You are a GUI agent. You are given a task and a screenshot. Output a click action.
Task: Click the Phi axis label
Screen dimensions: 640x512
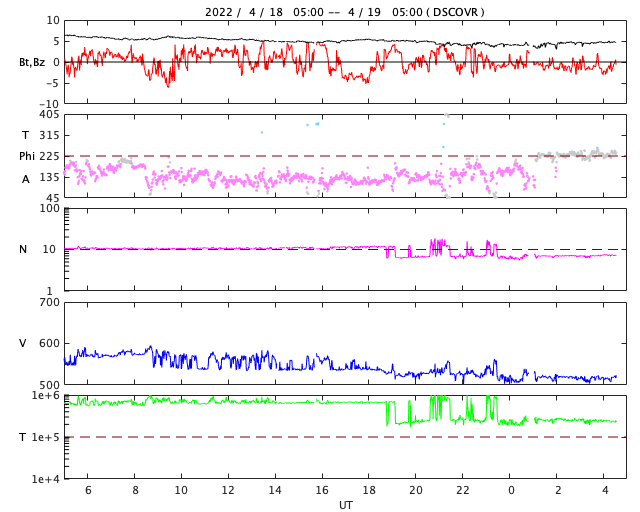pyautogui.click(x=27, y=156)
